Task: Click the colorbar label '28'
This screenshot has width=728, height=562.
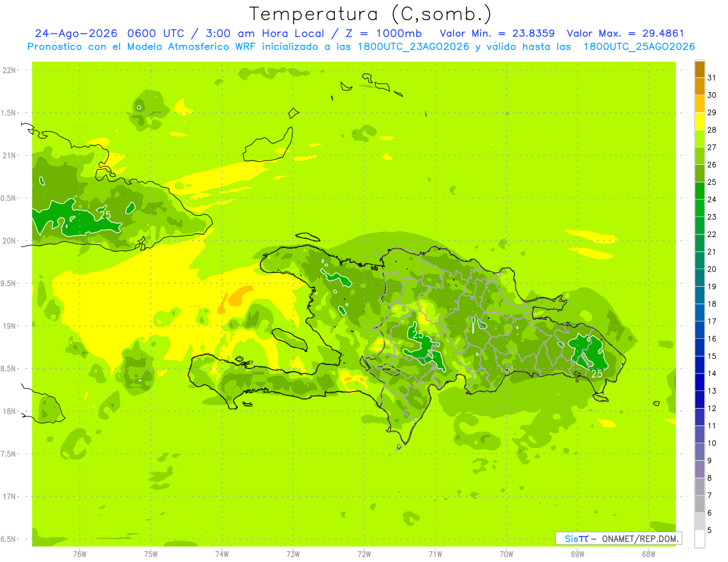Action: pos(712,130)
